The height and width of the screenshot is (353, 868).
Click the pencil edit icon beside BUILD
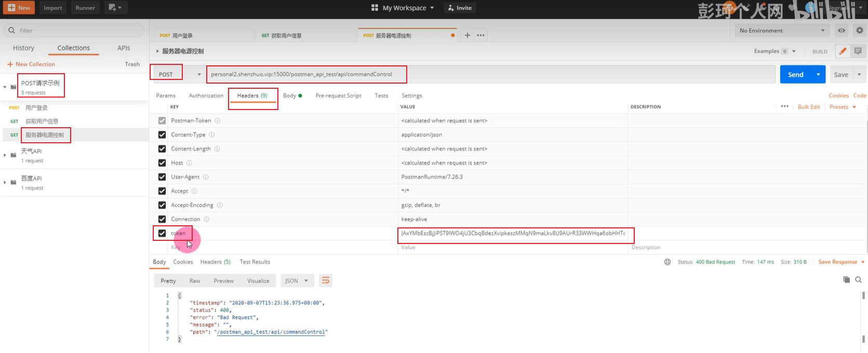pos(843,51)
